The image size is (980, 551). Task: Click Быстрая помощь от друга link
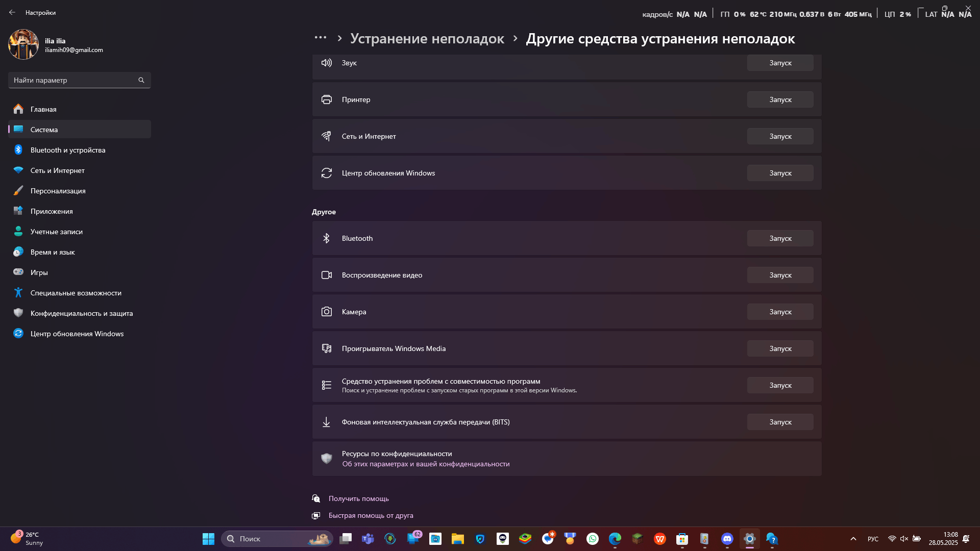click(x=371, y=515)
